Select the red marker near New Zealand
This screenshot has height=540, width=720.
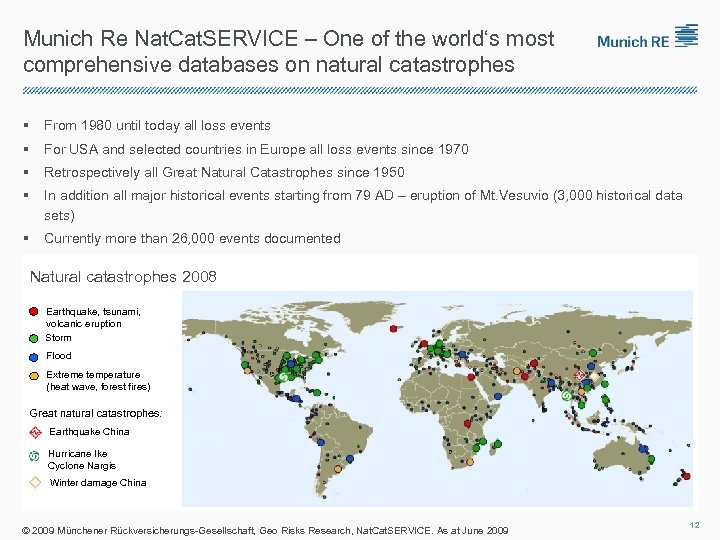(686, 476)
